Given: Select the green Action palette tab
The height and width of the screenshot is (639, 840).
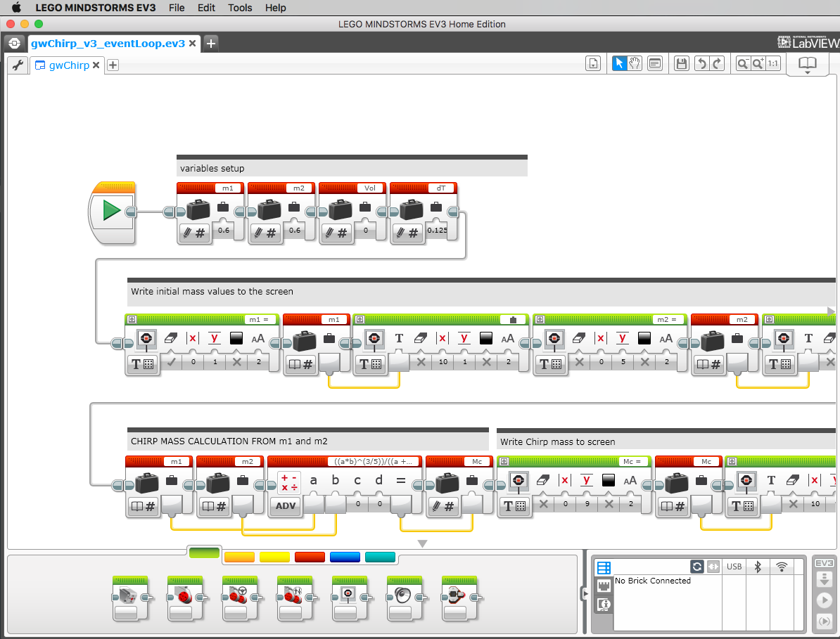Looking at the screenshot, I should pos(204,553).
